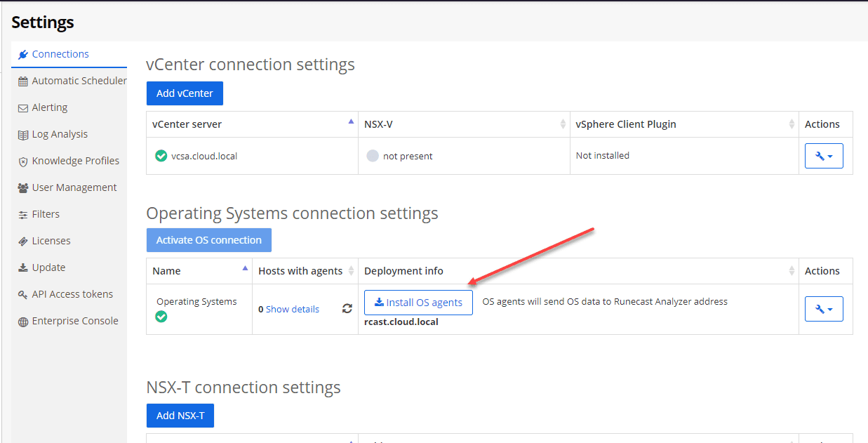Go to User Management settings
Screen dimensions: 868x443
click(x=74, y=187)
